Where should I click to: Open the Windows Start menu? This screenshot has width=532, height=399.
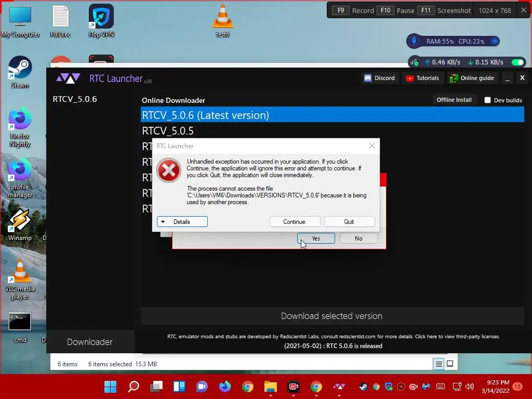tap(110, 387)
